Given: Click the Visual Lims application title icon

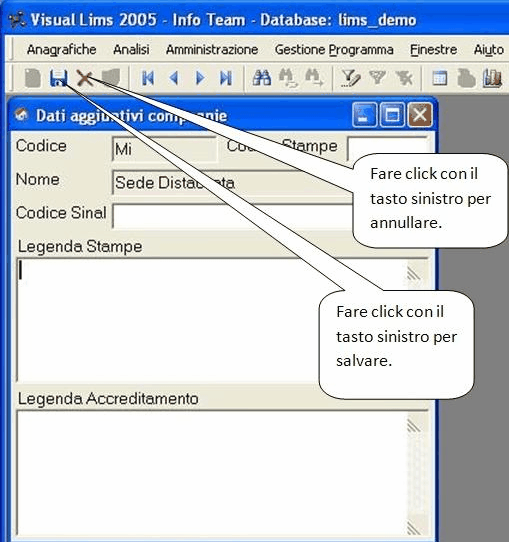Looking at the screenshot, I should point(17,19).
